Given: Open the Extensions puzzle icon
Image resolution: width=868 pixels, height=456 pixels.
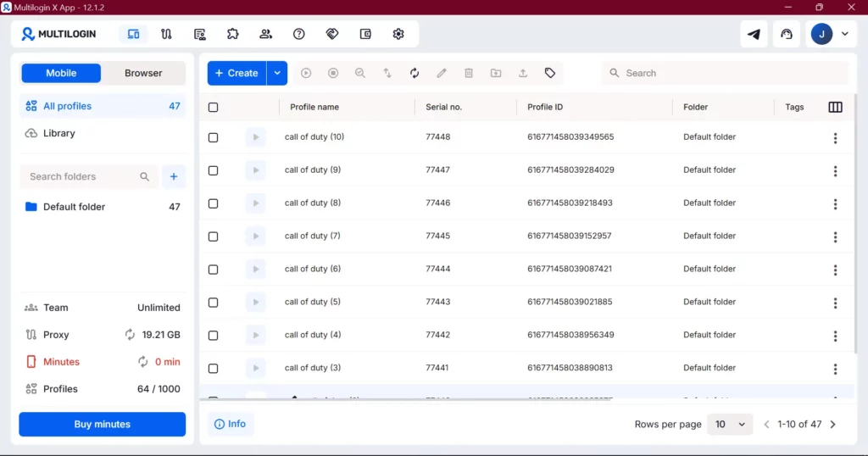Looking at the screenshot, I should click(232, 34).
